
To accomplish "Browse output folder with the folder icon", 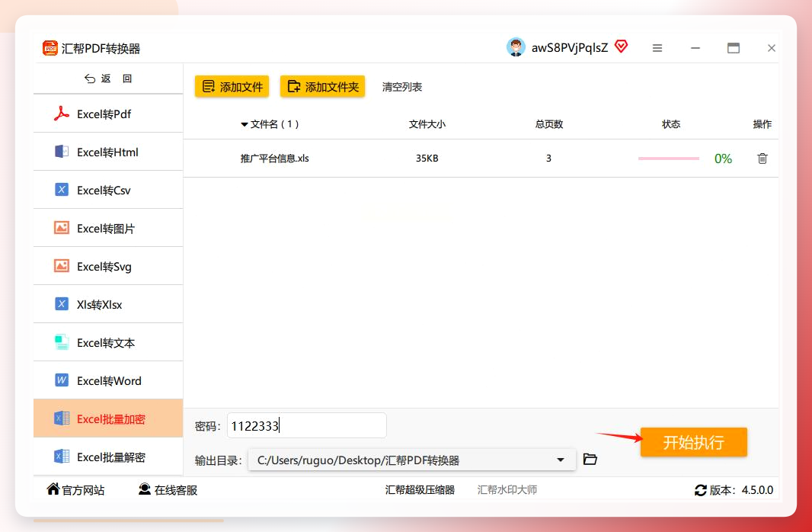I will (x=590, y=459).
